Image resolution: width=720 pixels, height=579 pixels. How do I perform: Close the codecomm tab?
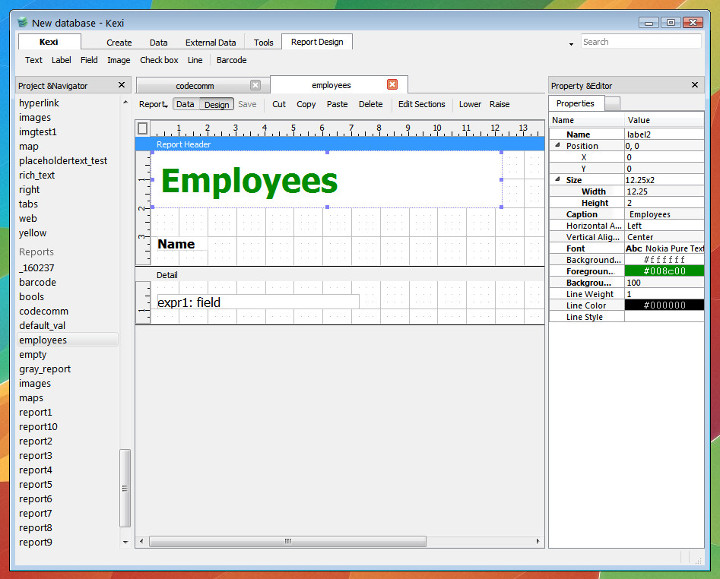point(255,85)
